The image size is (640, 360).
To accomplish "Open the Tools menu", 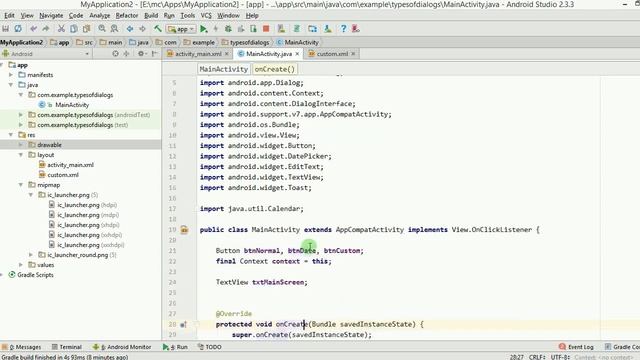I will [187, 16].
